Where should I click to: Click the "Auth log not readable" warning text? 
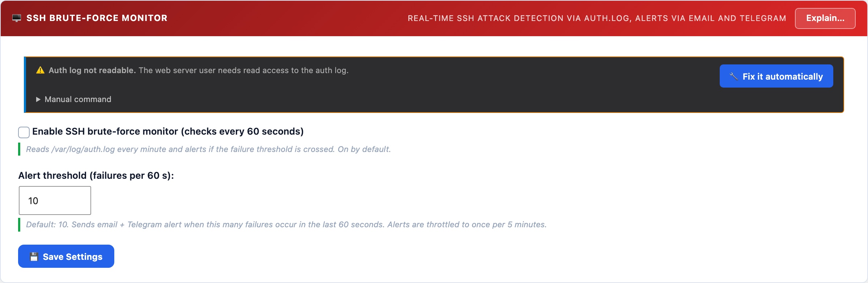coord(92,70)
